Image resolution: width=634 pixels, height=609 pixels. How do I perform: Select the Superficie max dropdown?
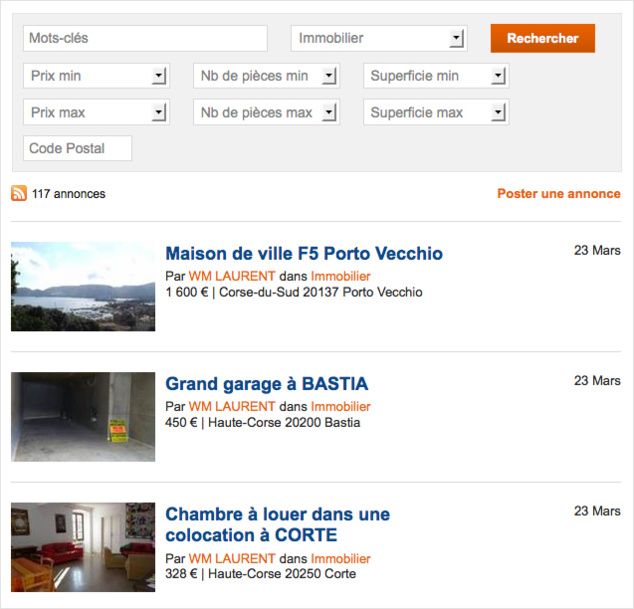436,113
